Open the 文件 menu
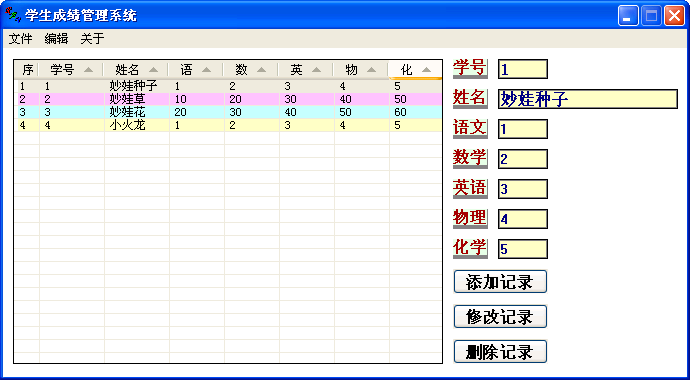This screenshot has height=380, width=690. tap(20, 39)
